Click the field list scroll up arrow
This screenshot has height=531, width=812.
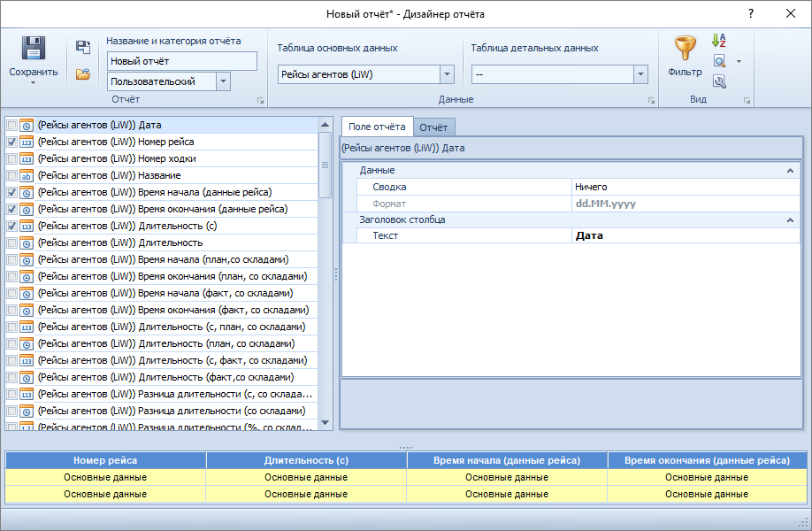point(325,125)
